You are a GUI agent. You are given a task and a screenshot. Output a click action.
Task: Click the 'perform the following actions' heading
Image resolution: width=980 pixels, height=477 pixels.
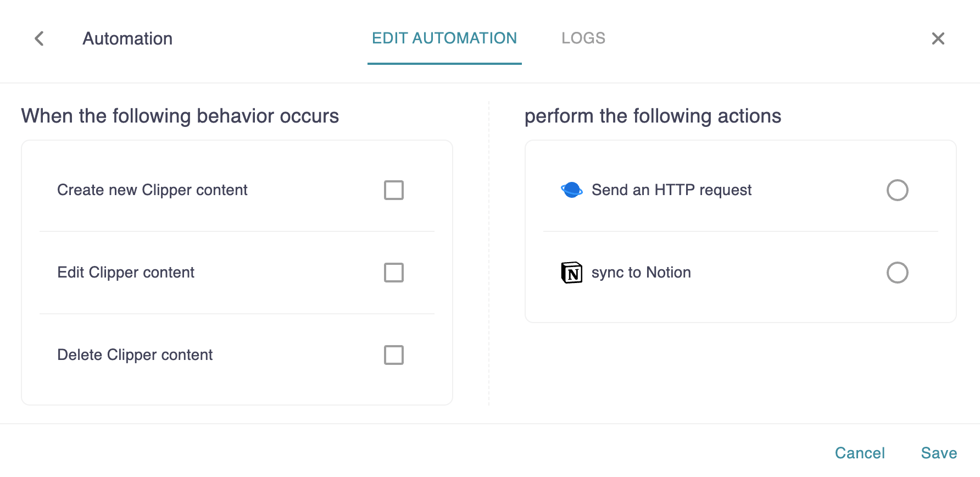coord(653,117)
